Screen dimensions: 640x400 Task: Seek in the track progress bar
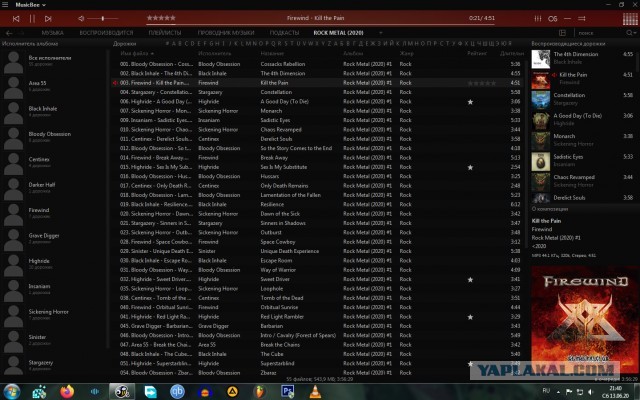point(320,24)
